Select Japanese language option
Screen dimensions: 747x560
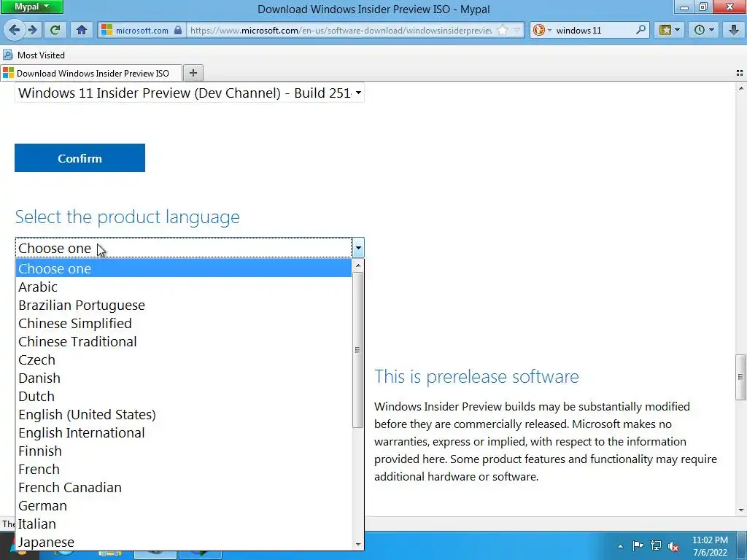183,542
